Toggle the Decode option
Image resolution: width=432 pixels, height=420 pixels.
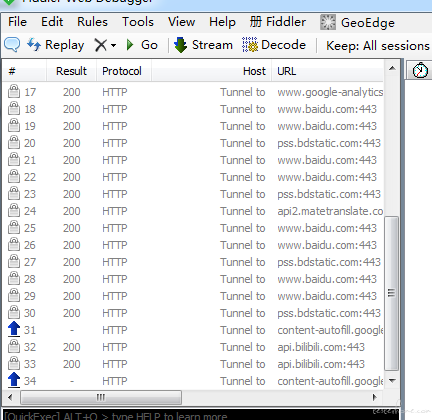pos(274,45)
